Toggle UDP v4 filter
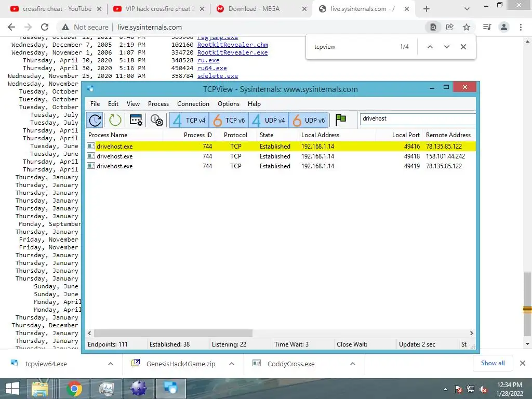 pyautogui.click(x=269, y=120)
